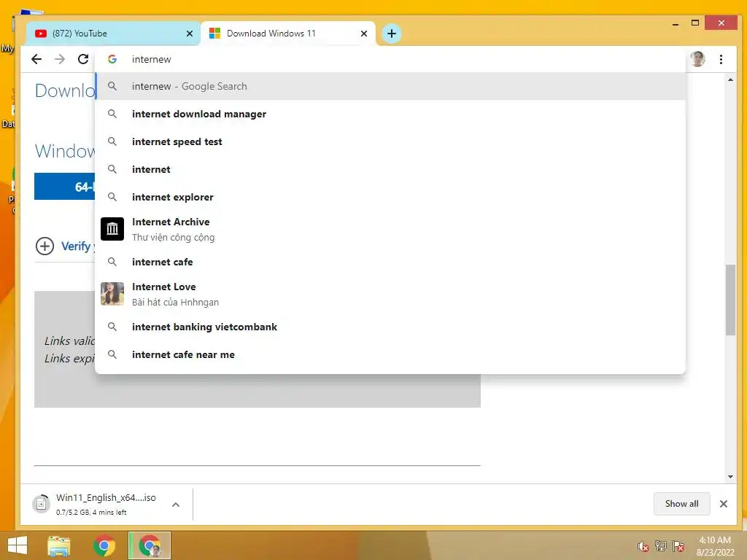Screen dimensions: 747x560
Task: Open Win11_English_x64 iso download item
Action: pyautogui.click(x=106, y=504)
